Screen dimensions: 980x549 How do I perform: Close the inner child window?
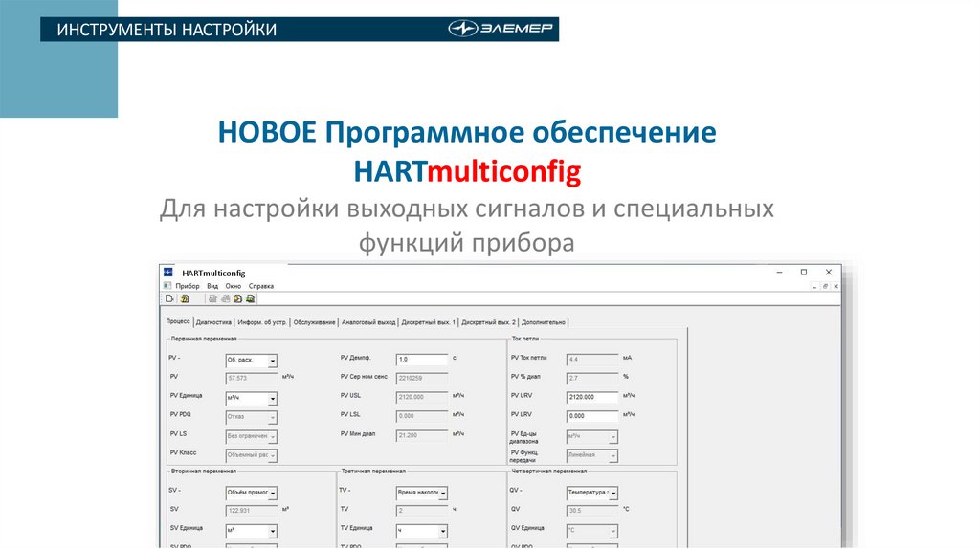coord(835,286)
